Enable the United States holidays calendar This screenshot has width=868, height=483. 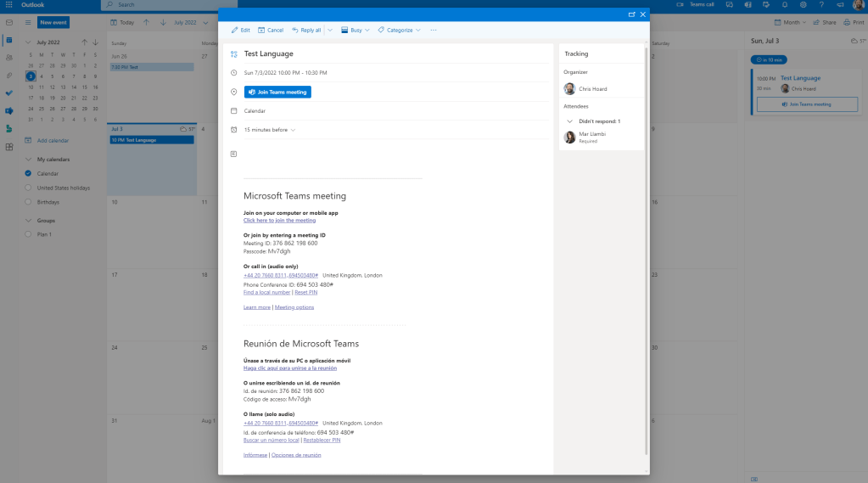29,188
